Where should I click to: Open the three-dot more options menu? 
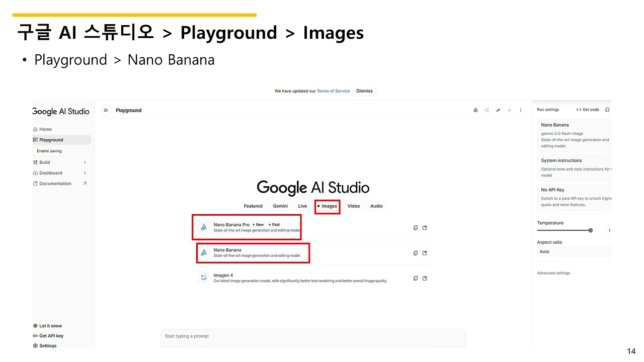pos(520,110)
